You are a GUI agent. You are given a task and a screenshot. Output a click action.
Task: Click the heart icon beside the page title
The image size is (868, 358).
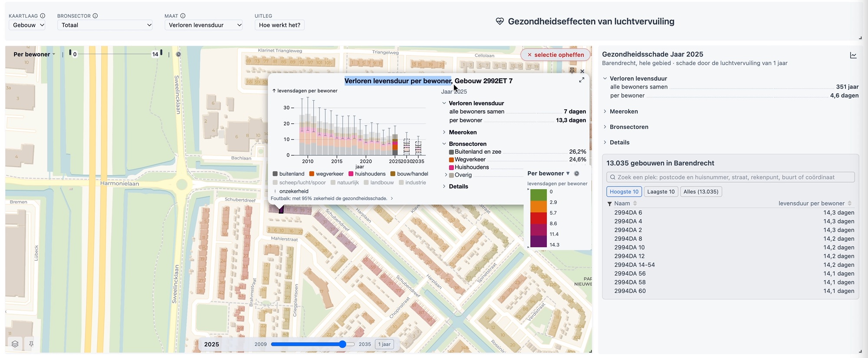click(500, 21)
